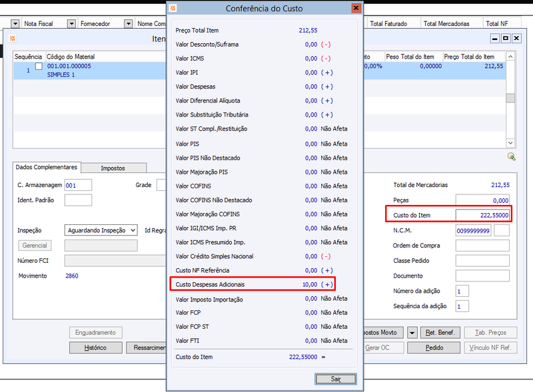This screenshot has width=533, height=392.
Task: Click the final Custo do Item total 222,55000 in dialog
Action: pos(303,357)
